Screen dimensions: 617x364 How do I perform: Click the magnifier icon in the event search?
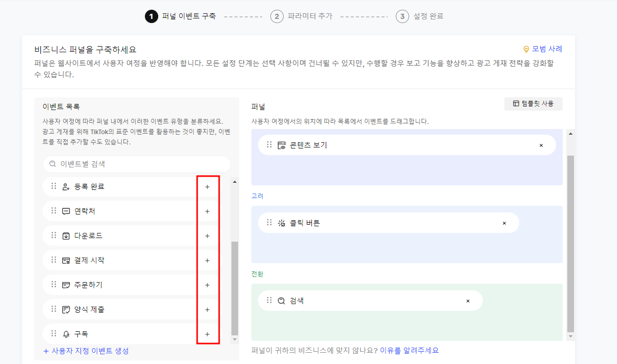pyautogui.click(x=52, y=164)
